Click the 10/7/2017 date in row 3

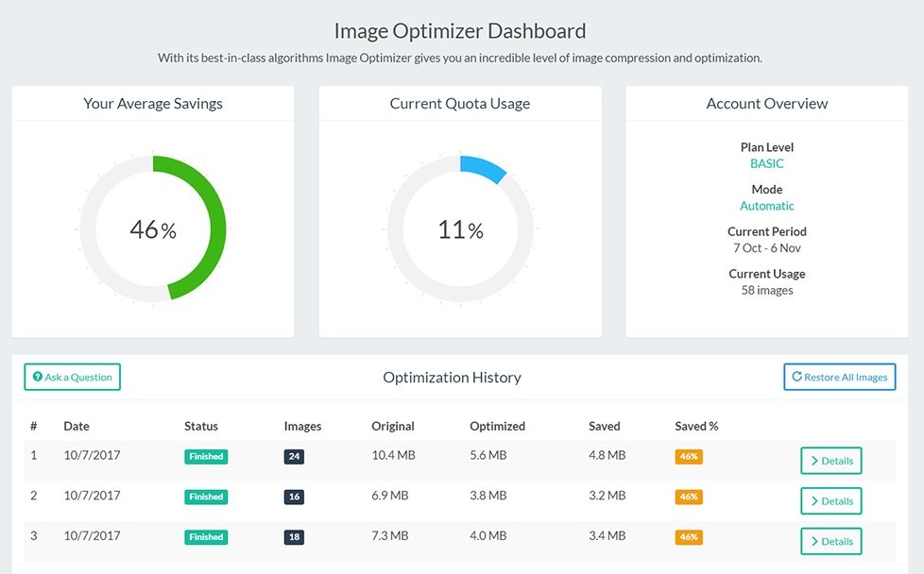(x=92, y=535)
